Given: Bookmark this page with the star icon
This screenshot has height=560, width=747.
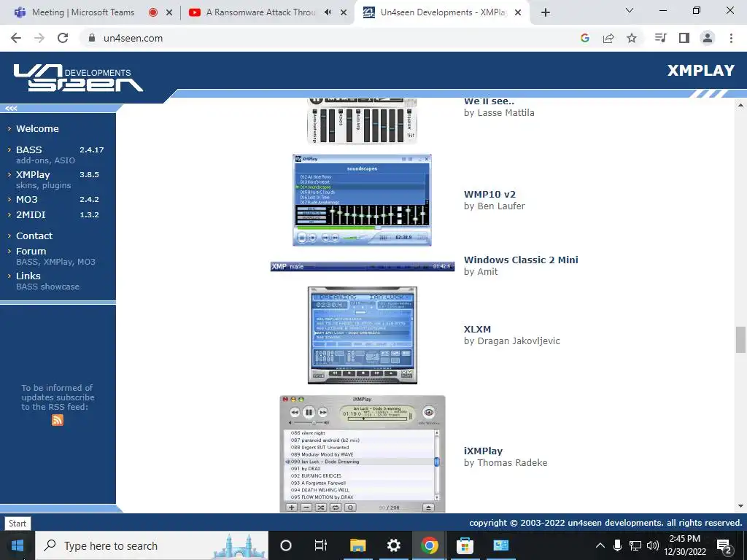Looking at the screenshot, I should pyautogui.click(x=632, y=38).
